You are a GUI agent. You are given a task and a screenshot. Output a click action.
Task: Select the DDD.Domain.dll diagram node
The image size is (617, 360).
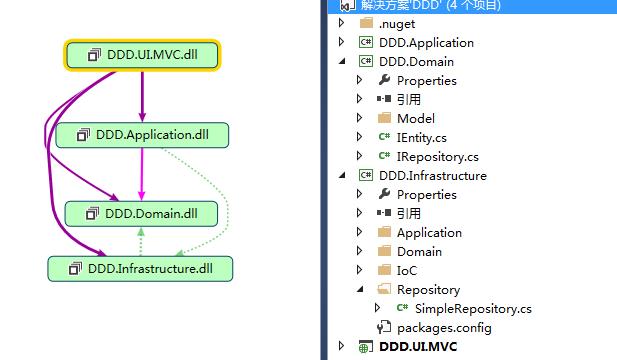[141, 214]
